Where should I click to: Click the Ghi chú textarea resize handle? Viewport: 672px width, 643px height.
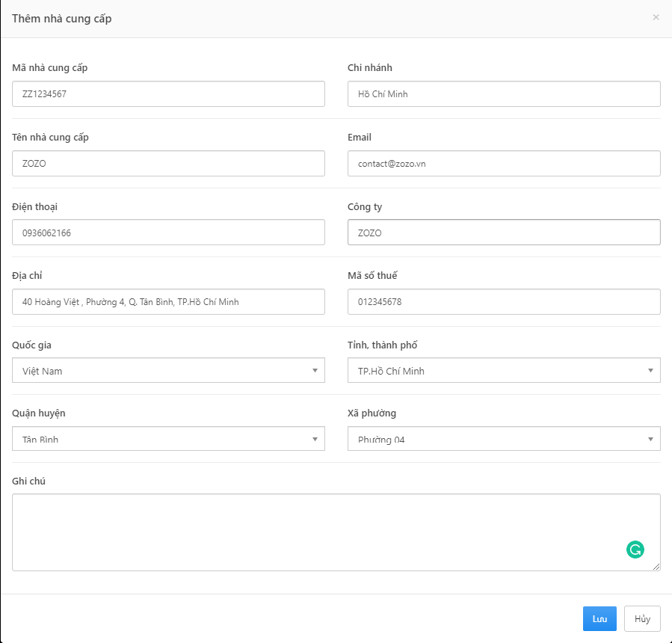(x=656, y=567)
